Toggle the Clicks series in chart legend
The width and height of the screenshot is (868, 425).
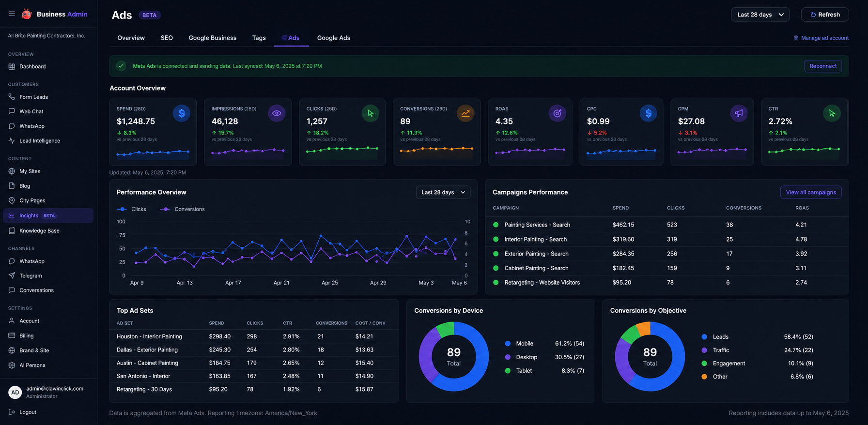[x=132, y=209]
